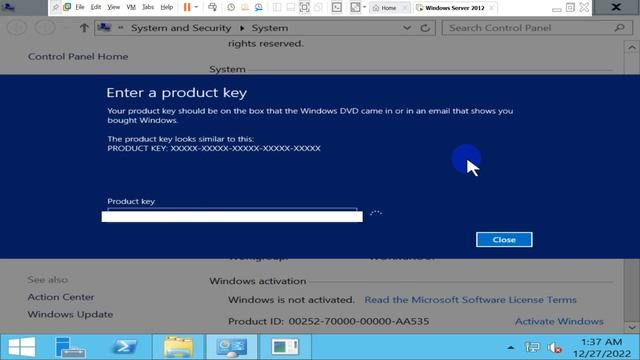Open Control Panel Home link
This screenshot has height=360, width=640.
(78, 56)
